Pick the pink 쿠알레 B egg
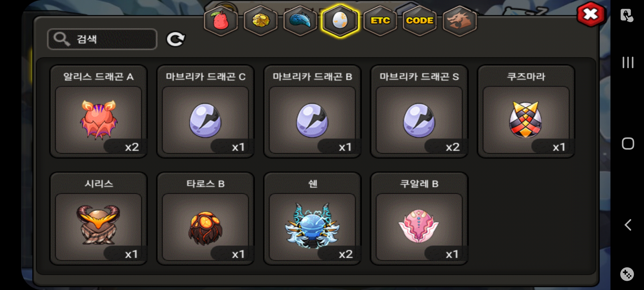 (419, 219)
